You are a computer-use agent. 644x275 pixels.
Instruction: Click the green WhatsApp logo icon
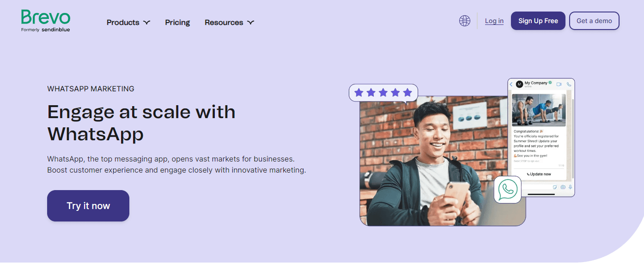click(x=507, y=189)
